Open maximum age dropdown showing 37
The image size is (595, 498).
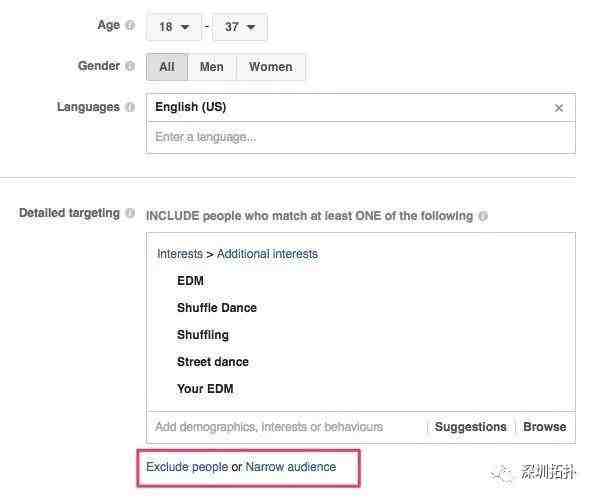pos(240,27)
